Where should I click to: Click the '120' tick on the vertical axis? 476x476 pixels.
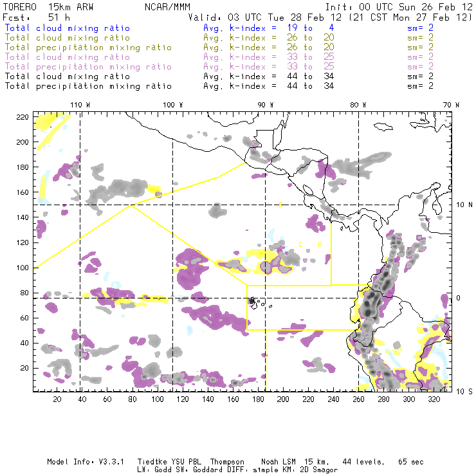point(23,243)
